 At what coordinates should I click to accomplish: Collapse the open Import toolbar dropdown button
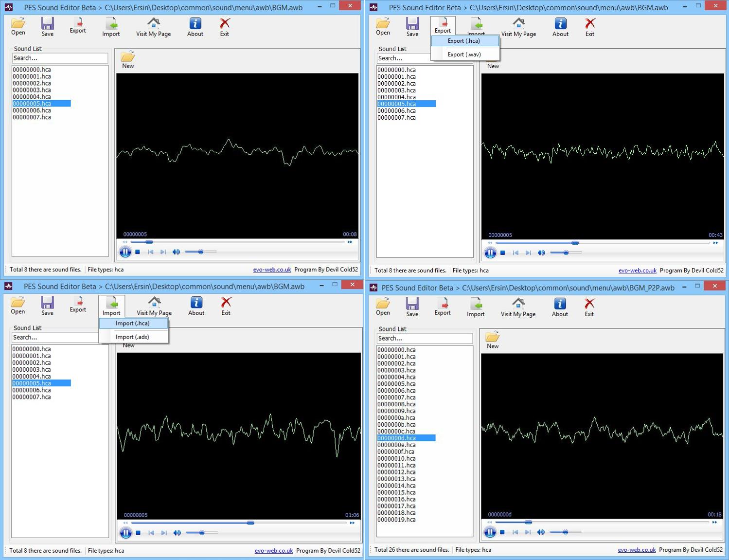point(111,306)
